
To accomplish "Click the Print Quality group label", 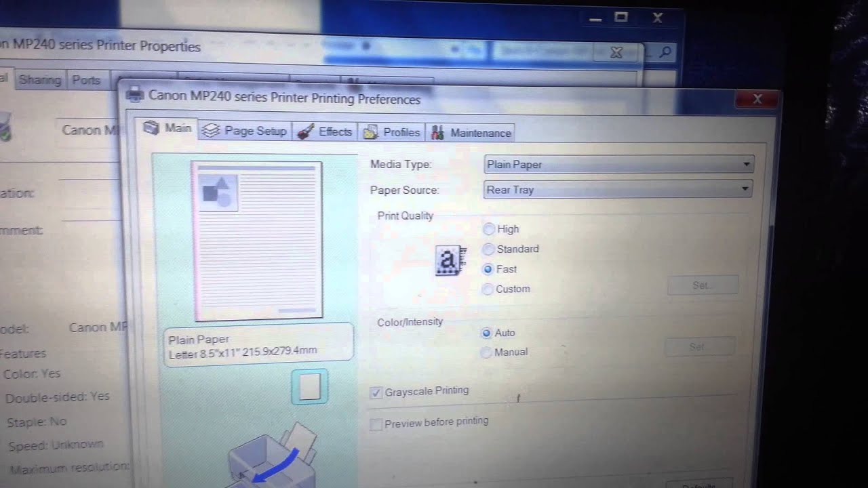I will (x=405, y=216).
